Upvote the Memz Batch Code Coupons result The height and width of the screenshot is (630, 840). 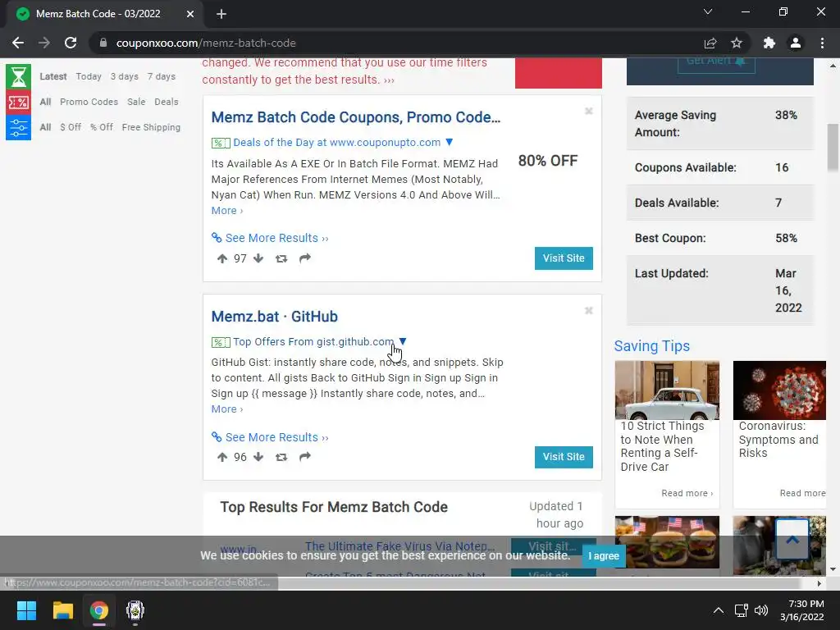click(x=222, y=258)
